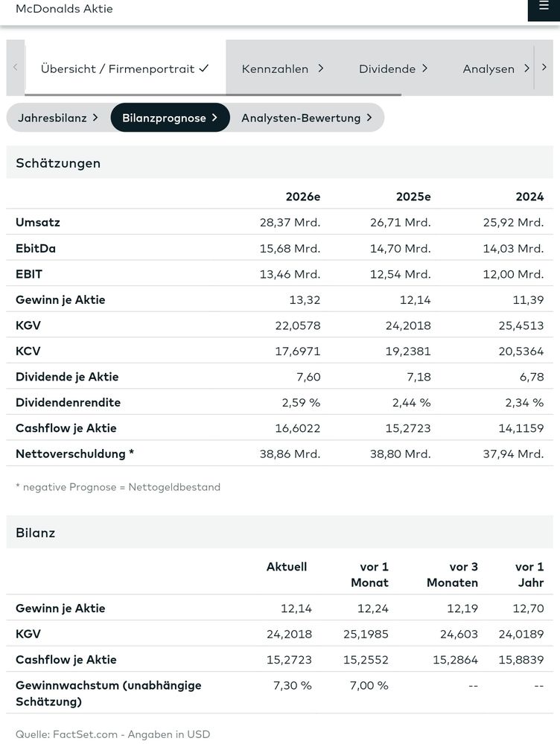
Task: Click EbitDa value 14,70 Mrd.
Action: coord(401,248)
